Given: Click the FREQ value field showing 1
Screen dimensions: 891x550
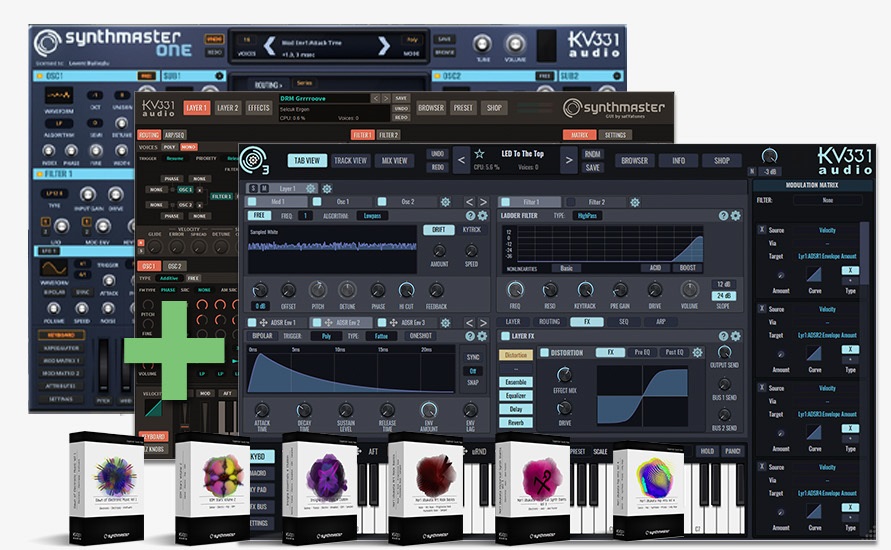Looking at the screenshot, I should point(305,216).
